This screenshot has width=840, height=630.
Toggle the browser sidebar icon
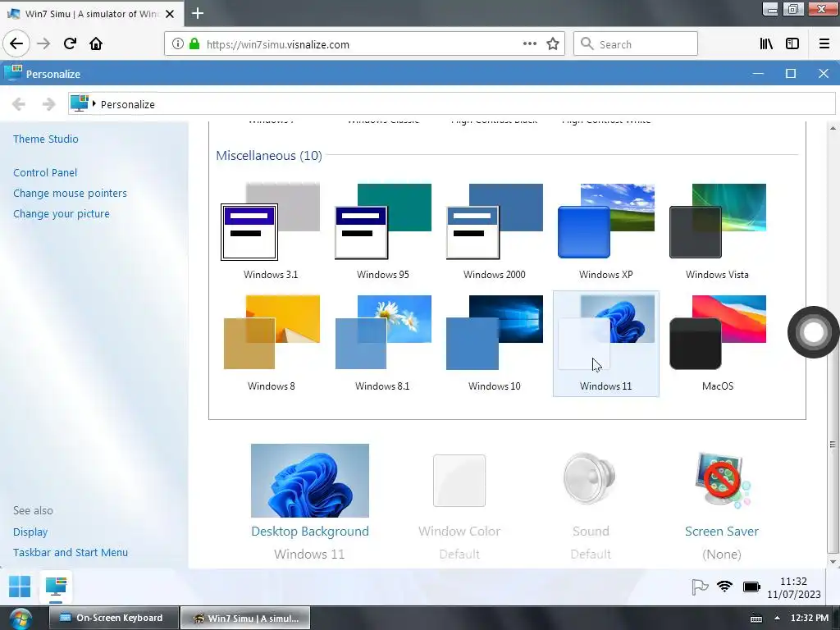click(x=792, y=44)
